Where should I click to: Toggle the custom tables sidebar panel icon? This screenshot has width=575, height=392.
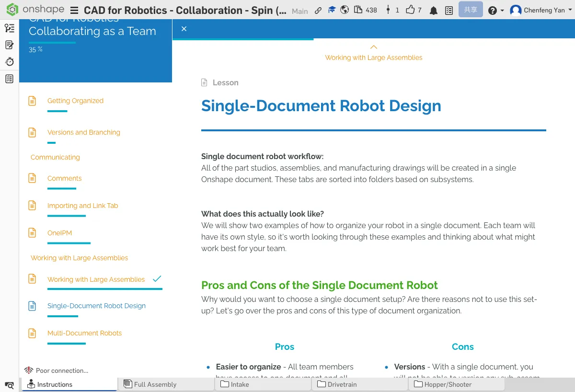tap(9, 79)
